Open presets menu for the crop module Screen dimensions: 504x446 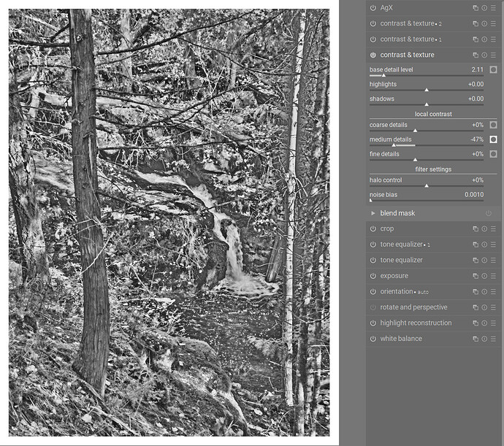click(x=493, y=228)
